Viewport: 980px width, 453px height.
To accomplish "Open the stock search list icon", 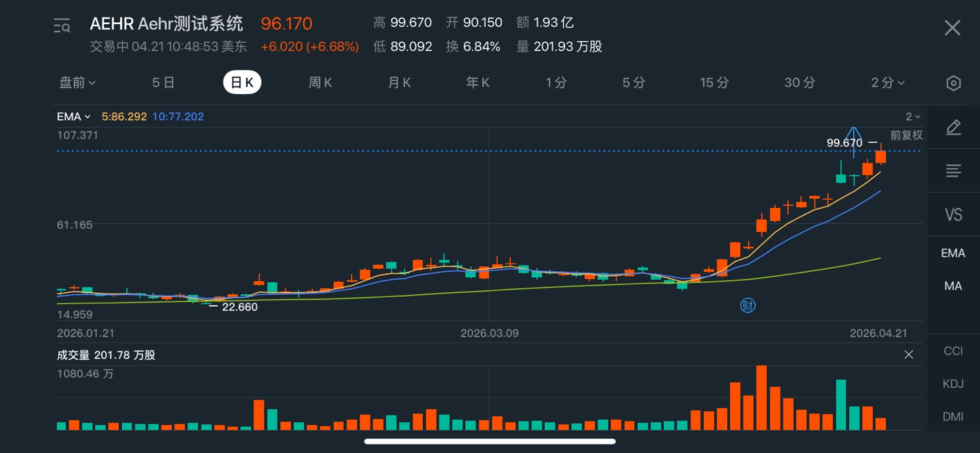I will click(62, 26).
